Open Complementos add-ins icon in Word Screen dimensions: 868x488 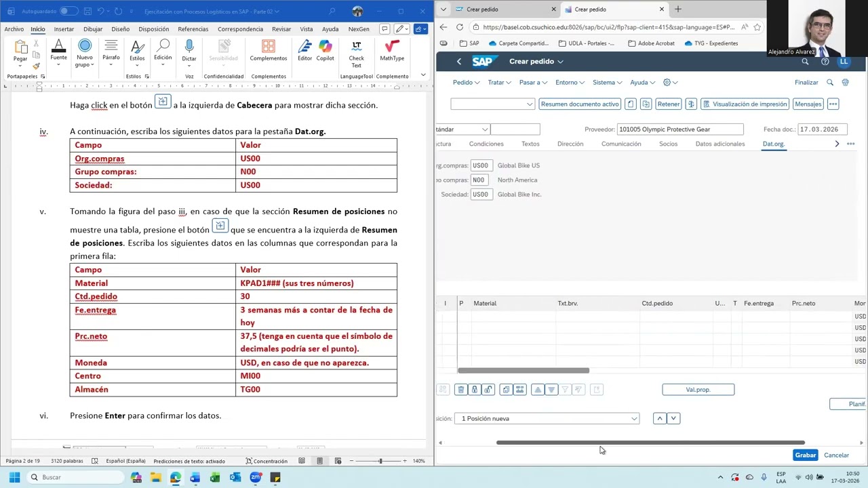[x=269, y=50]
